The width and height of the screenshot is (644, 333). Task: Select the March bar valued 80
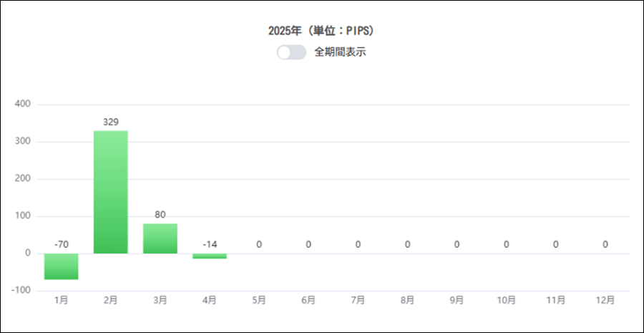coord(160,238)
